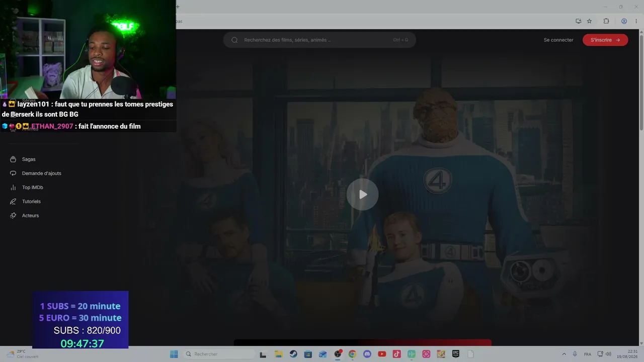
Task: Open the Windows Start menu
Action: pyautogui.click(x=174, y=354)
